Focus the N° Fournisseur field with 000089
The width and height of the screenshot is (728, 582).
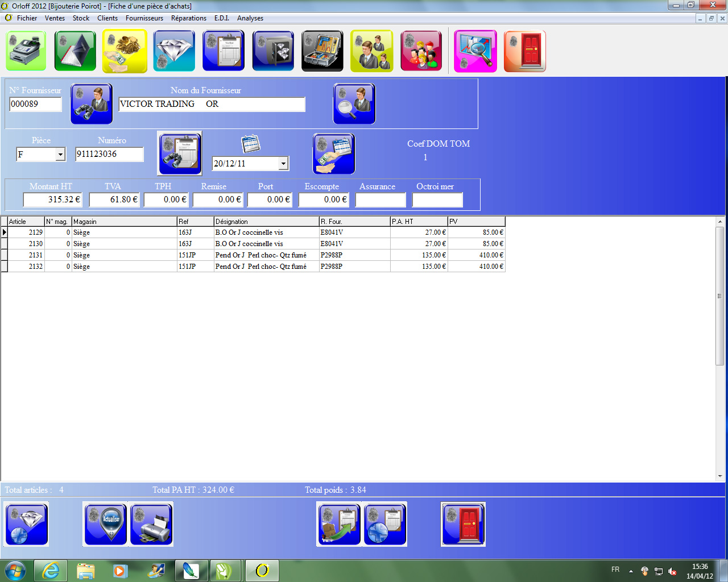35,104
